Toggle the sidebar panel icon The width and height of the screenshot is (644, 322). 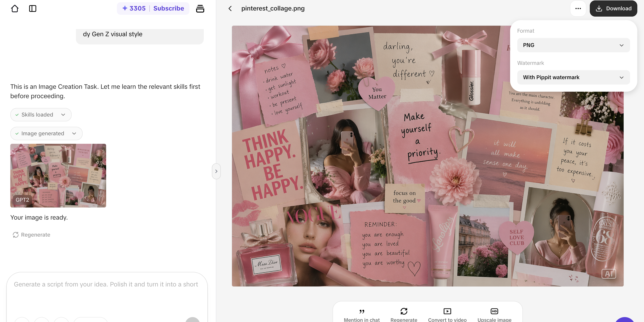33,8
